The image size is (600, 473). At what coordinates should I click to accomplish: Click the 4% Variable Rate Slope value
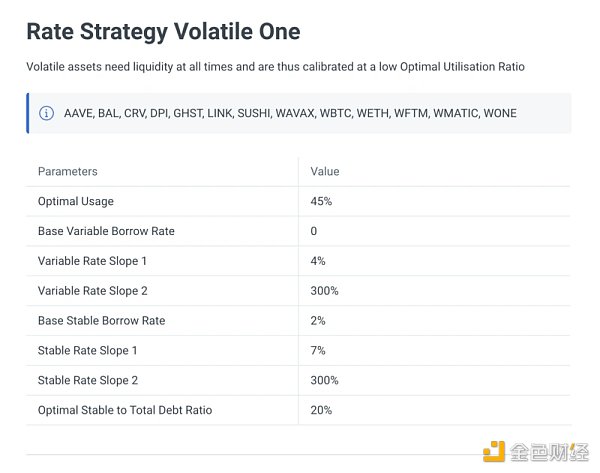[x=318, y=261]
